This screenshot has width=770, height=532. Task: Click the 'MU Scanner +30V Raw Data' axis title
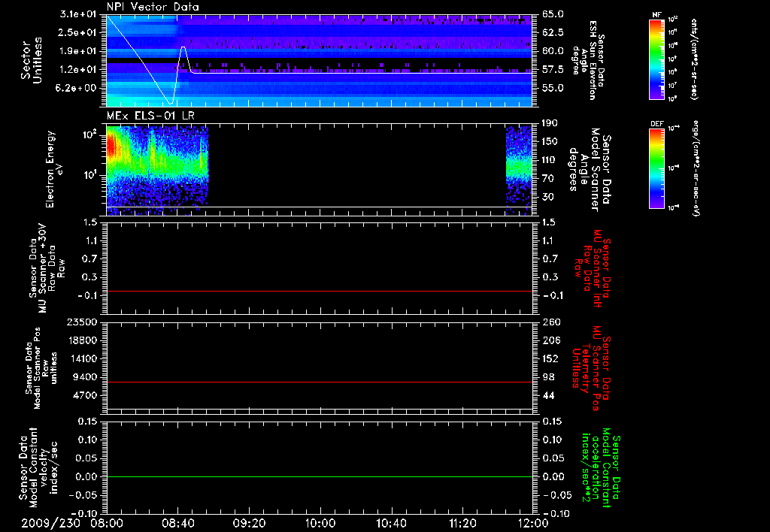point(47,268)
